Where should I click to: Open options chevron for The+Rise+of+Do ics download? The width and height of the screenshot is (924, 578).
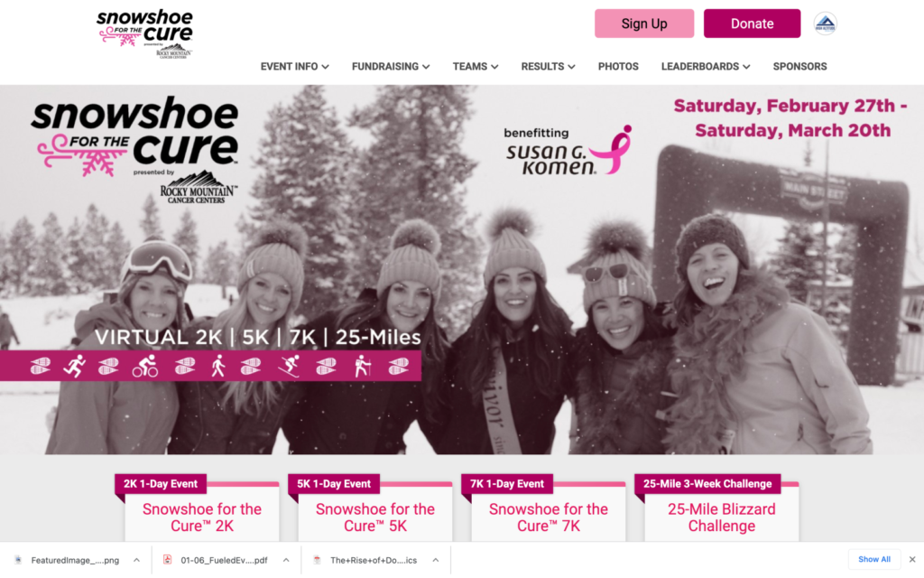pos(436,560)
